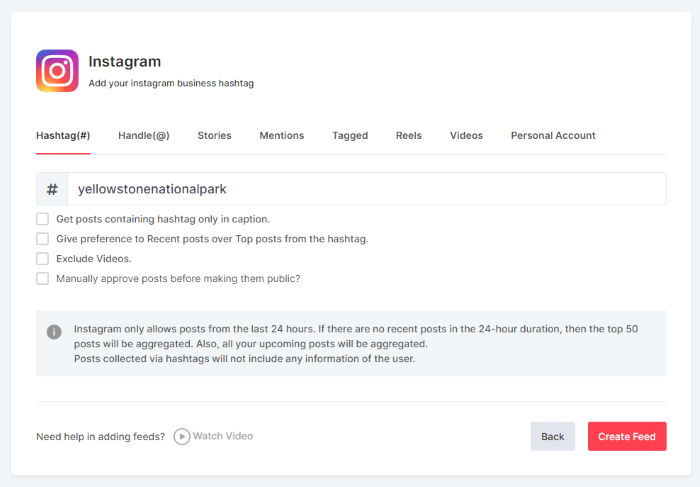The width and height of the screenshot is (700, 487).
Task: Open the Personal Account tab
Action: click(553, 136)
